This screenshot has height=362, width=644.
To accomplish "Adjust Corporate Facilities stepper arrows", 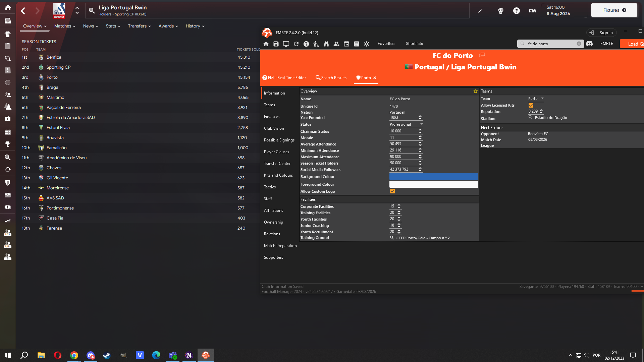I will pyautogui.click(x=399, y=206).
